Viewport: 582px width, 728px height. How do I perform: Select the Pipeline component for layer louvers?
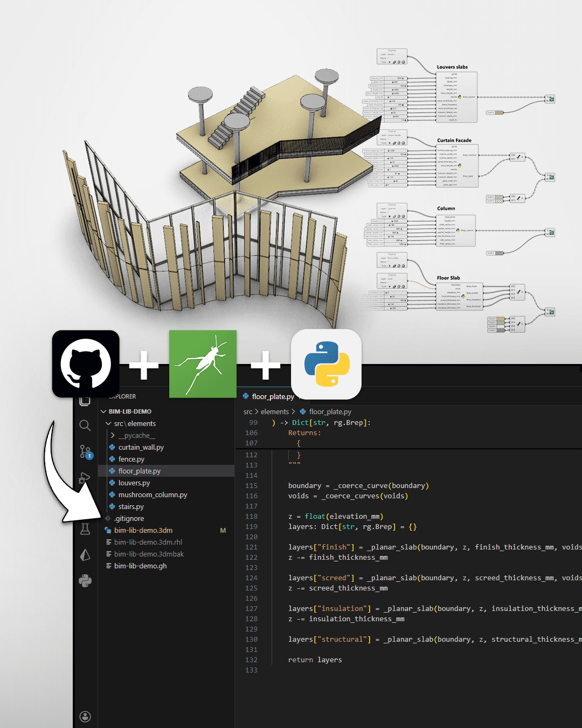[x=392, y=56]
